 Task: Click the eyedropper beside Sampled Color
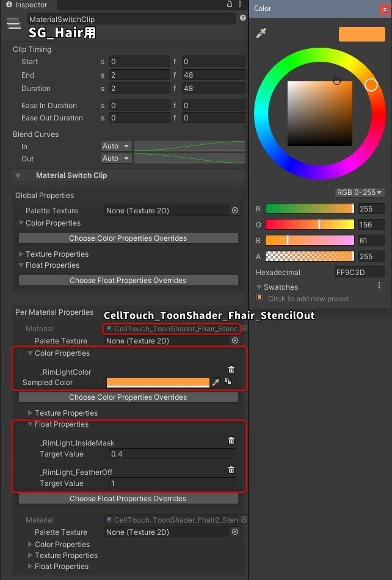216,382
